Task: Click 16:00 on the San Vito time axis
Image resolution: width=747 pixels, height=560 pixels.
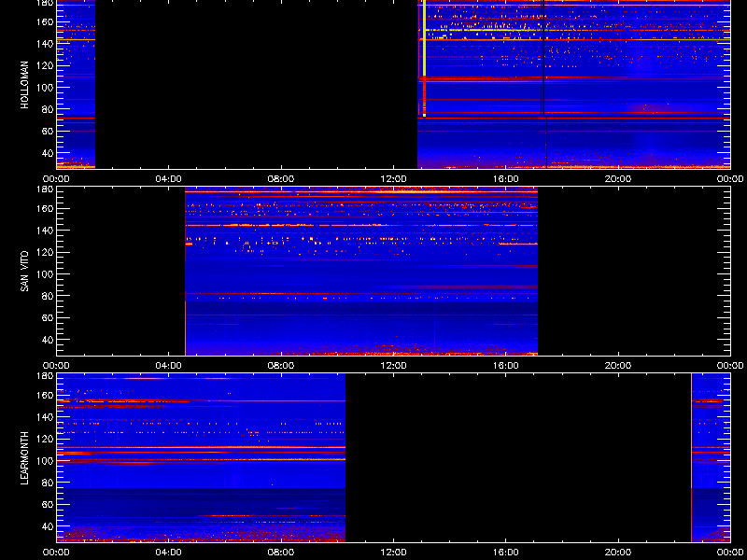Action: coord(506,366)
